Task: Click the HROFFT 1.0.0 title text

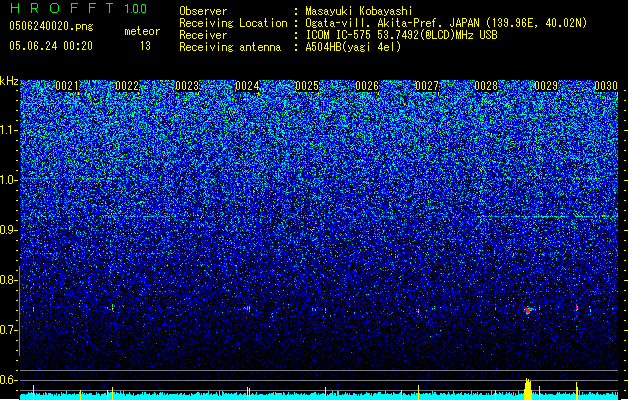Action: pos(78,8)
